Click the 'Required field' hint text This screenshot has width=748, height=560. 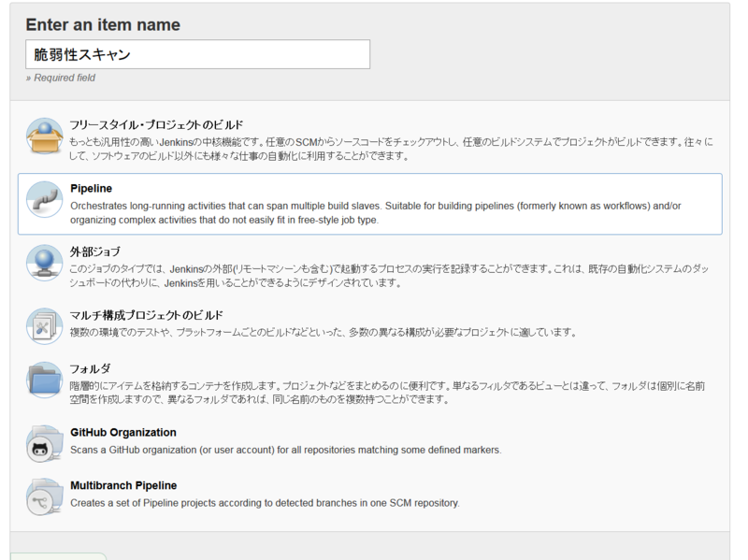(61, 78)
